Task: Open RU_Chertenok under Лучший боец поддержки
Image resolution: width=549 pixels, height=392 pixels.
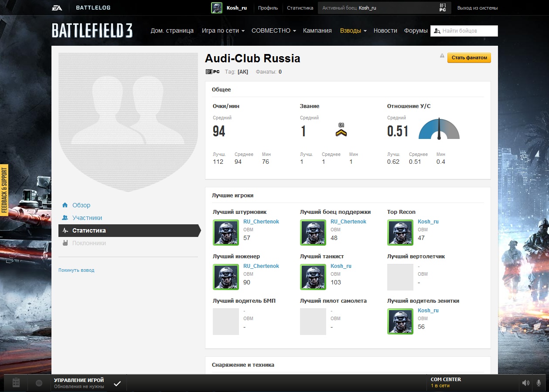Action: [348, 222]
